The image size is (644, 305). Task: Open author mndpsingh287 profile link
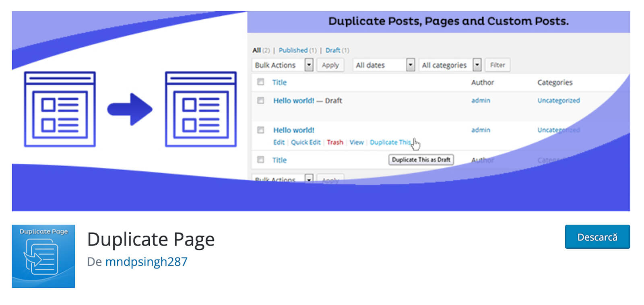[146, 262]
